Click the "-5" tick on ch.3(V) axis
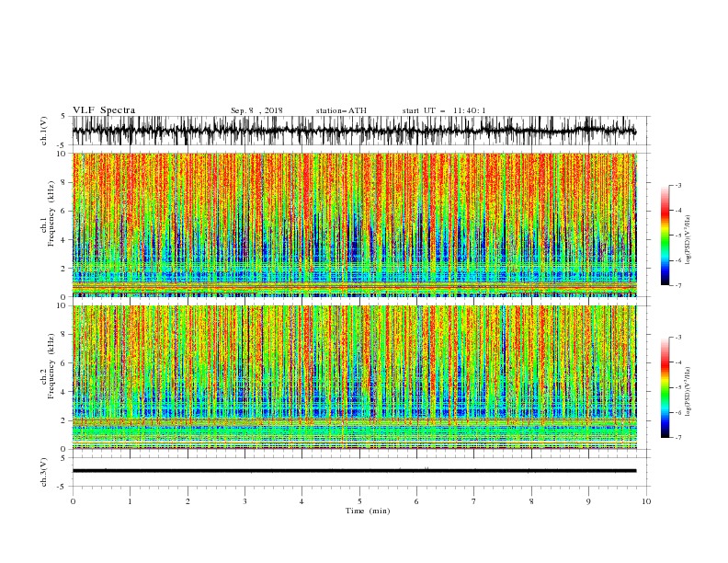728x563 pixels. click(62, 487)
